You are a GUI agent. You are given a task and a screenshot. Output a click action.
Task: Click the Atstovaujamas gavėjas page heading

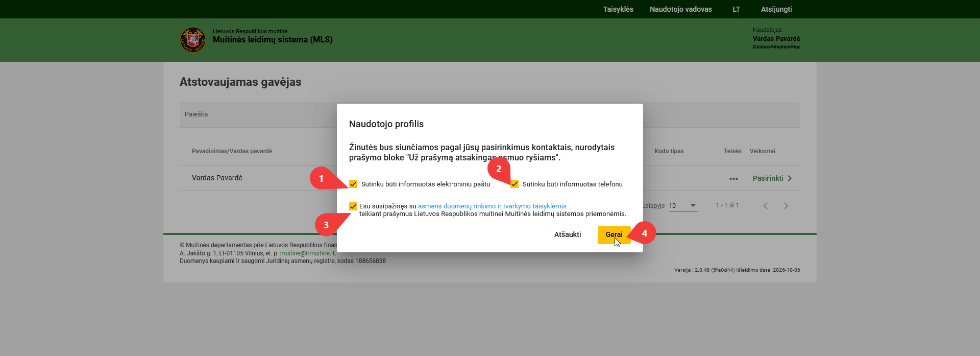click(x=240, y=82)
